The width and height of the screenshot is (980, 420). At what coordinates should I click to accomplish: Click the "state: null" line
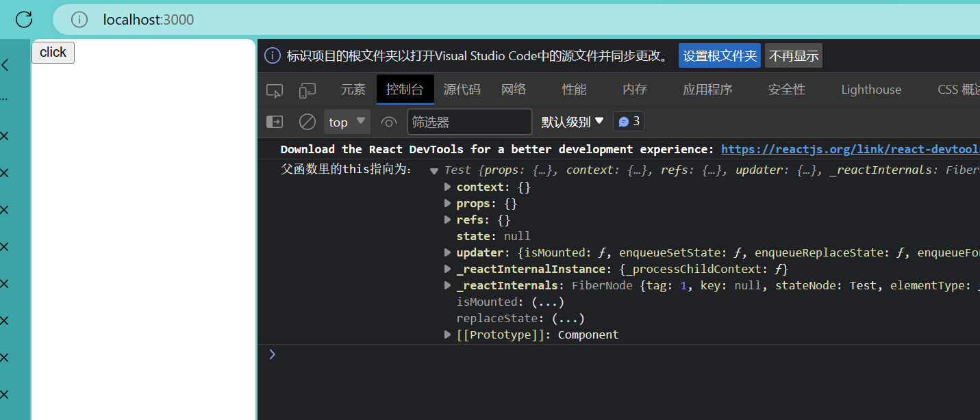pos(493,236)
